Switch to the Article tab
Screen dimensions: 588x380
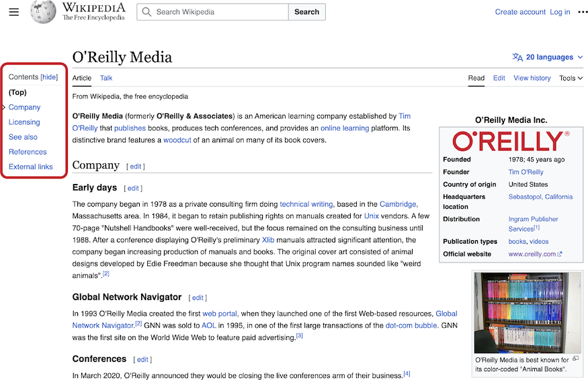82,78
